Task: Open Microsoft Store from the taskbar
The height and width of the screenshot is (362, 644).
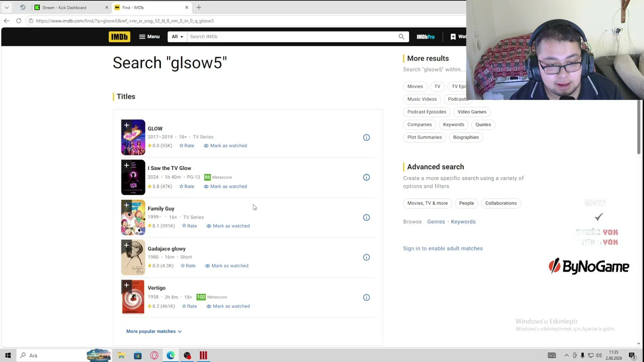Action: (137, 355)
